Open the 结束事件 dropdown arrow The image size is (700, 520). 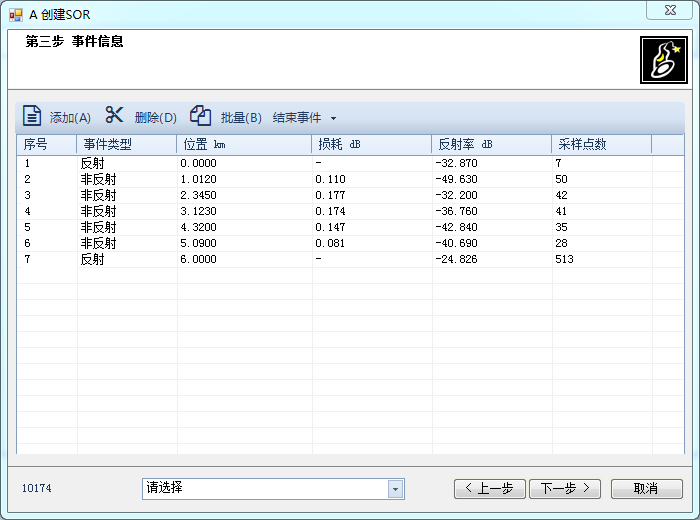tap(334, 118)
